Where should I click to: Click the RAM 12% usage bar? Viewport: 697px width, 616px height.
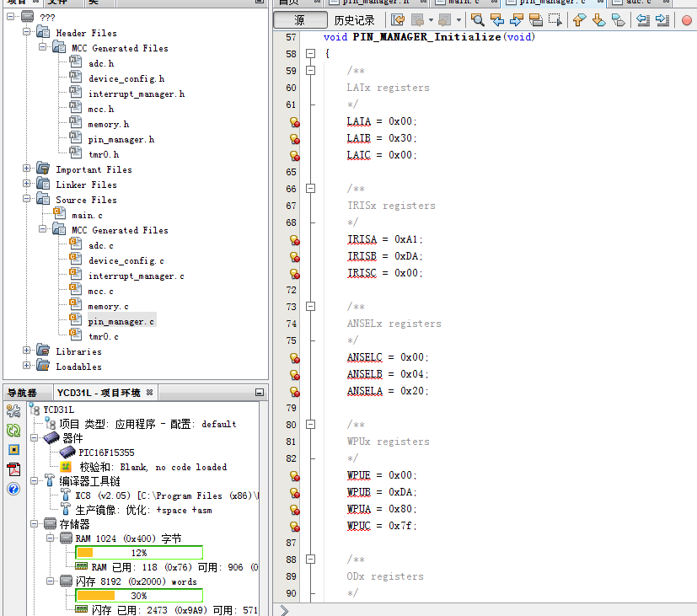tap(139, 553)
